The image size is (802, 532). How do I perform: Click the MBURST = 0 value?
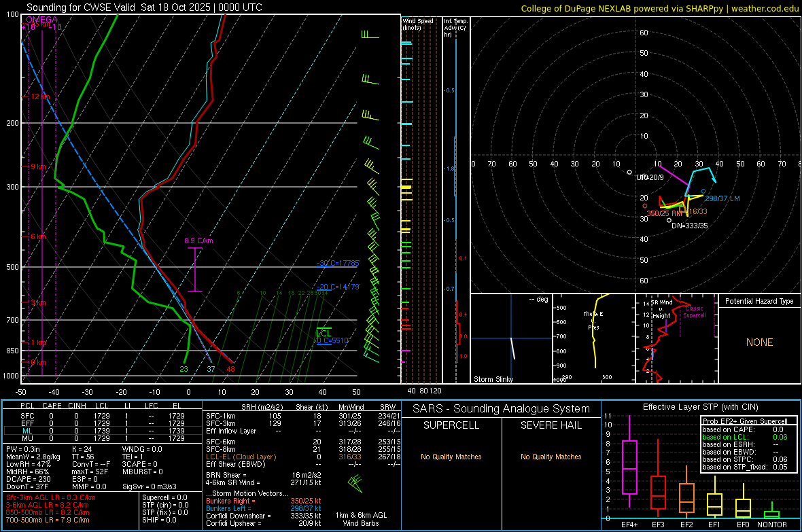[142, 472]
